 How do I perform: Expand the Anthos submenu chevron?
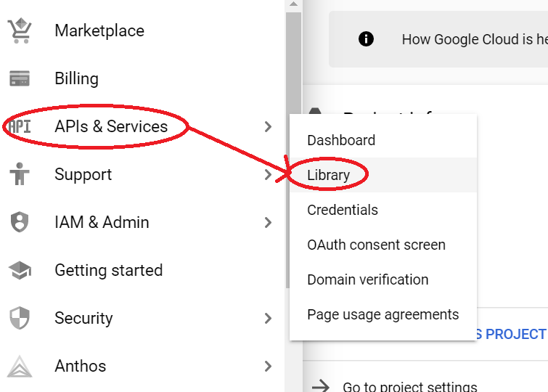pos(268,366)
